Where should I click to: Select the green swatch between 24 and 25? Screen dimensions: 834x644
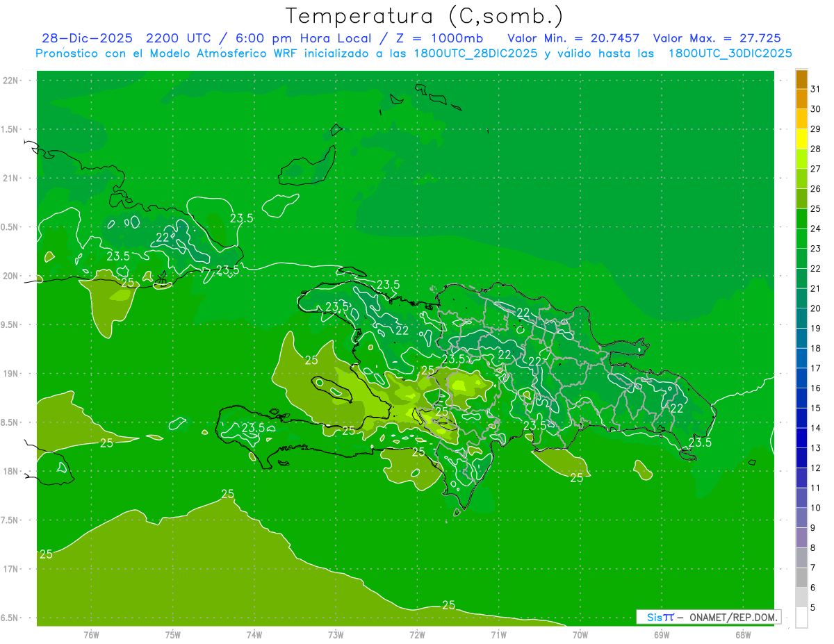tap(801, 219)
